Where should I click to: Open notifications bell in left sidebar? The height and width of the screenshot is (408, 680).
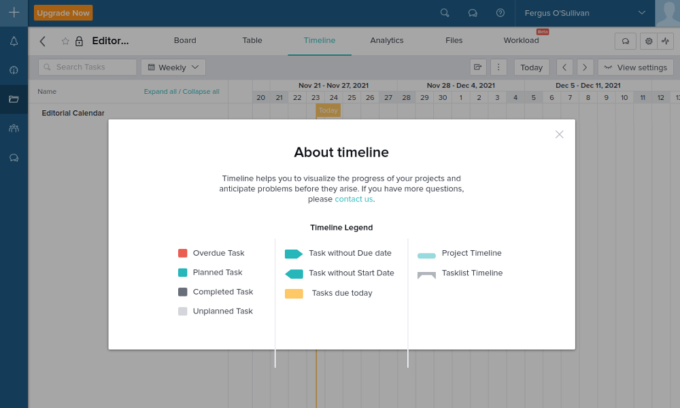point(14,41)
